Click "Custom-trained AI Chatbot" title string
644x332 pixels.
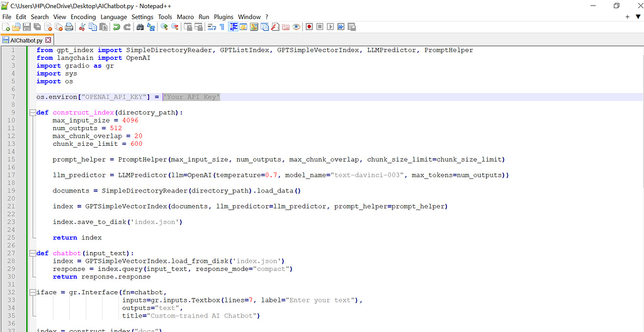point(204,316)
